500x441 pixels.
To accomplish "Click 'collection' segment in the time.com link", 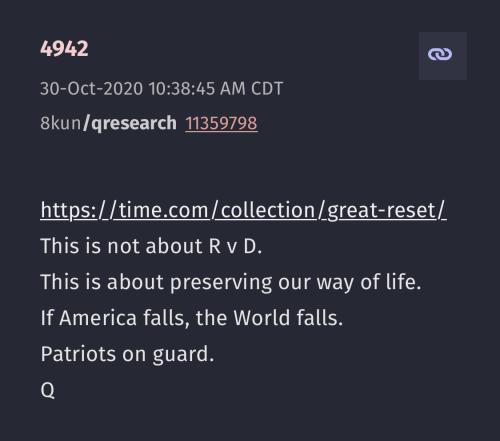I will [268, 211].
